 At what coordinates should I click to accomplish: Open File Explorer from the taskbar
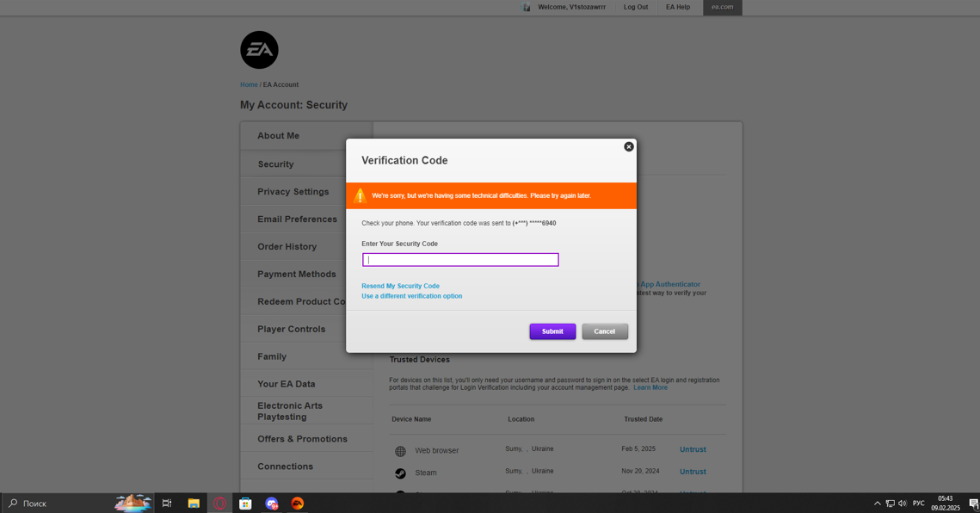(x=194, y=504)
